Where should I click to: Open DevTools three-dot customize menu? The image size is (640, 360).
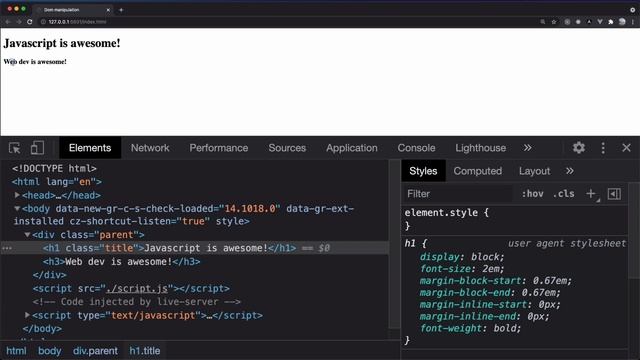(603, 148)
